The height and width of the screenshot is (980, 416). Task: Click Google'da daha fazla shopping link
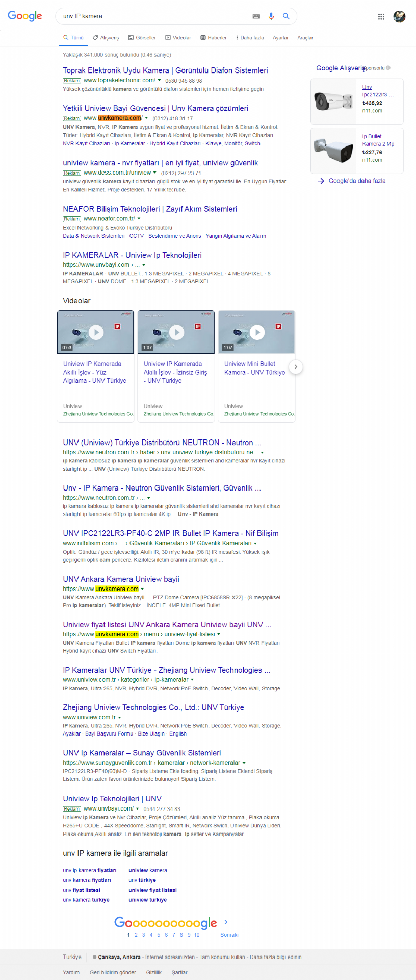[x=357, y=181]
